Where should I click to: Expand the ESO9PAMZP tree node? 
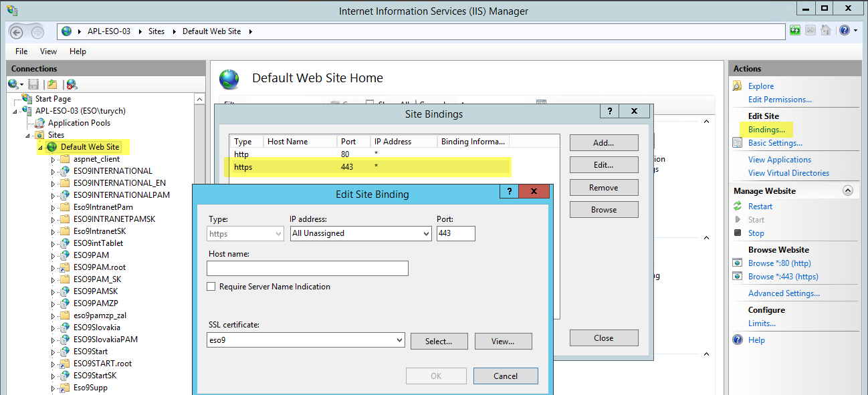coord(53,303)
